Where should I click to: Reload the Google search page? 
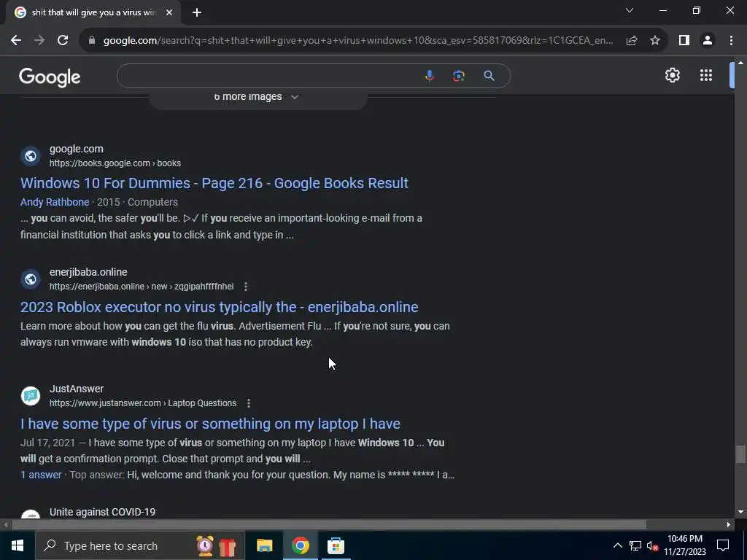(x=63, y=41)
